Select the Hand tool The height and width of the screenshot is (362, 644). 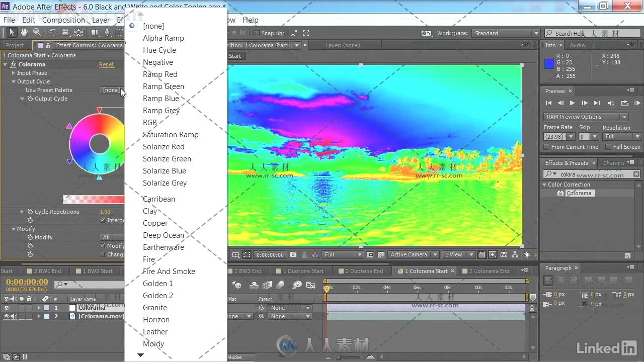point(24,33)
